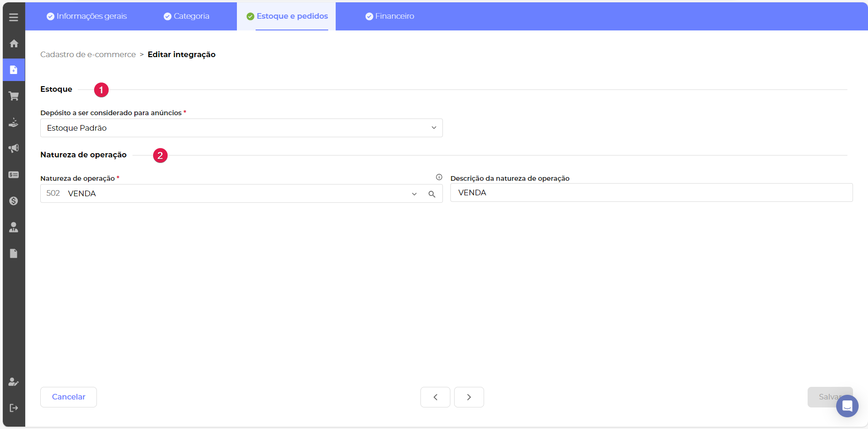
Task: Open the shopping cart sidebar icon
Action: pyautogui.click(x=14, y=96)
